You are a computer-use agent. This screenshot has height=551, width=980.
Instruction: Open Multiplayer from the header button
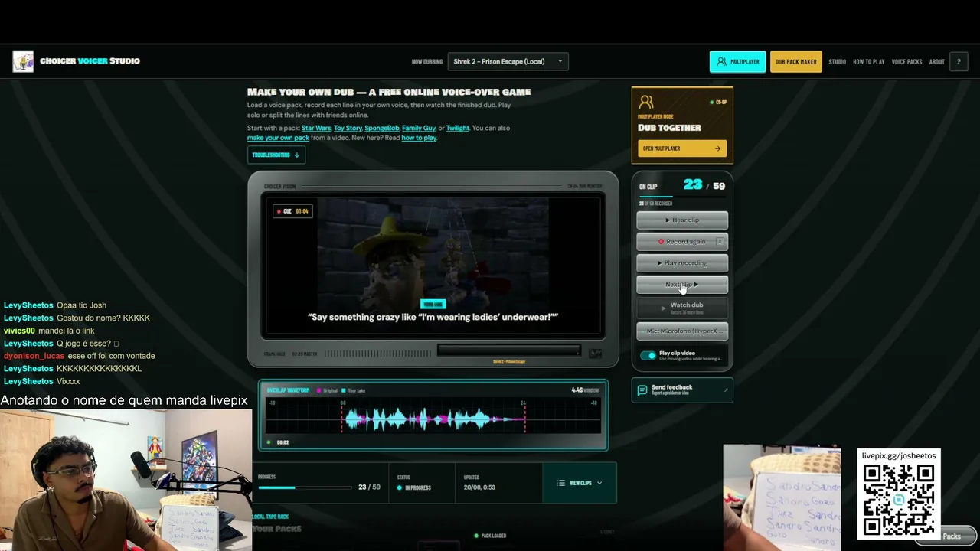tap(737, 62)
